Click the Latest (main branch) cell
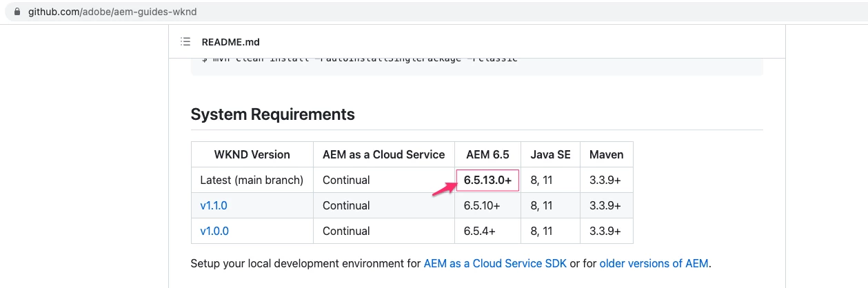 pyautogui.click(x=252, y=180)
